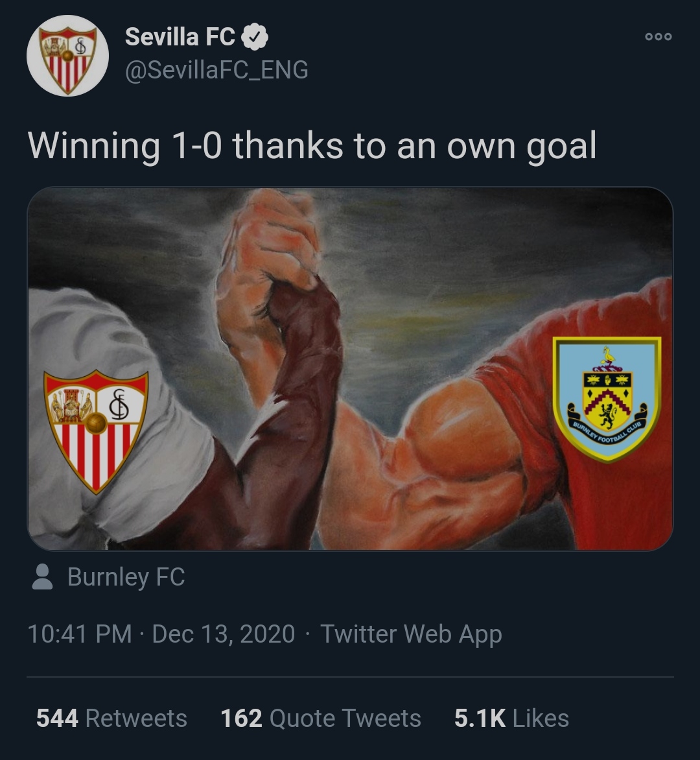Image resolution: width=700 pixels, height=760 pixels.
Task: Click the blue verified badge
Action: 255,38
